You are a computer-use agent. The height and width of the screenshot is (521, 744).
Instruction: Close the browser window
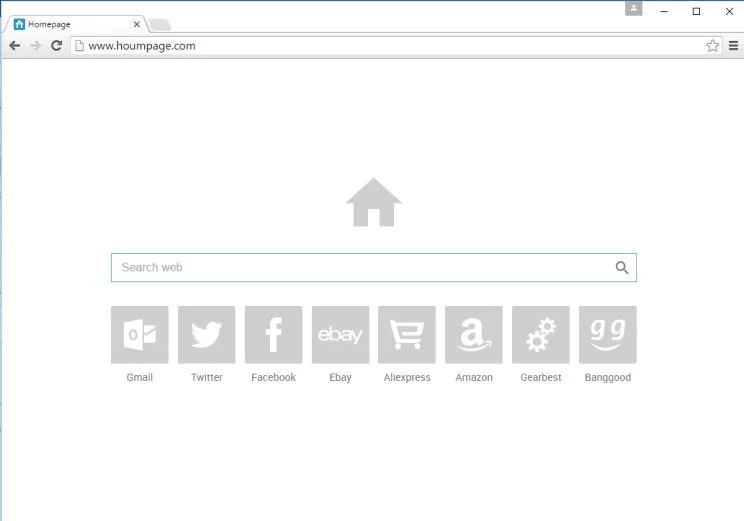[x=729, y=11]
